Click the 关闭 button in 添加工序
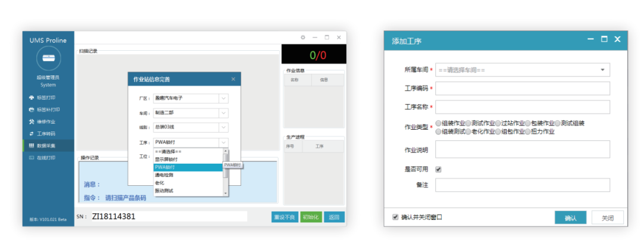The height and width of the screenshot is (242, 644). [x=608, y=218]
